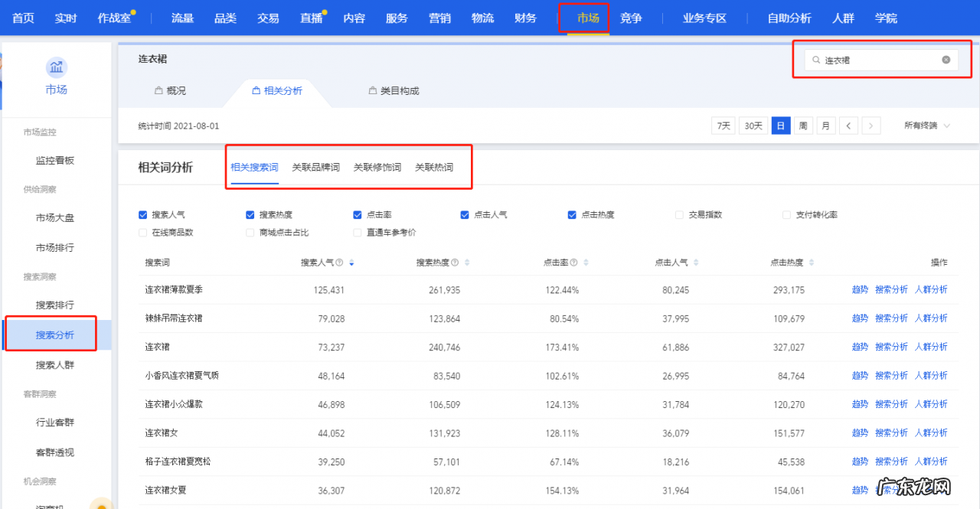This screenshot has height=509, width=980.
Task: Open 竞争 in the top navigation bar
Action: click(x=631, y=18)
